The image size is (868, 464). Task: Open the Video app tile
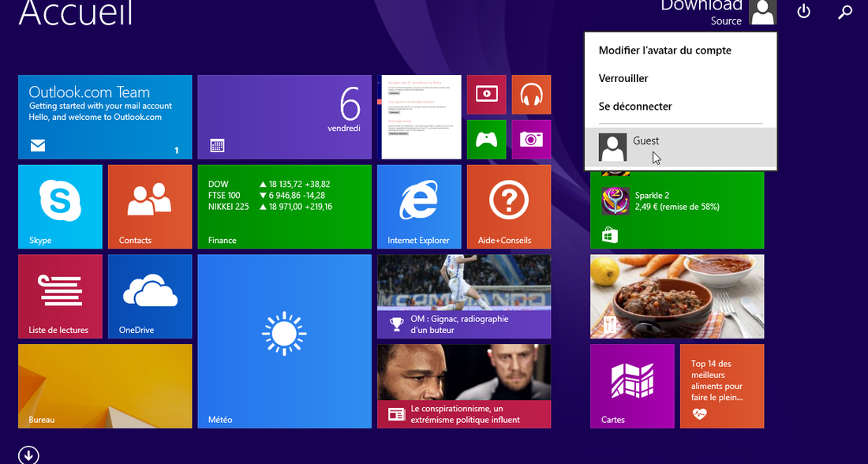coord(487,95)
